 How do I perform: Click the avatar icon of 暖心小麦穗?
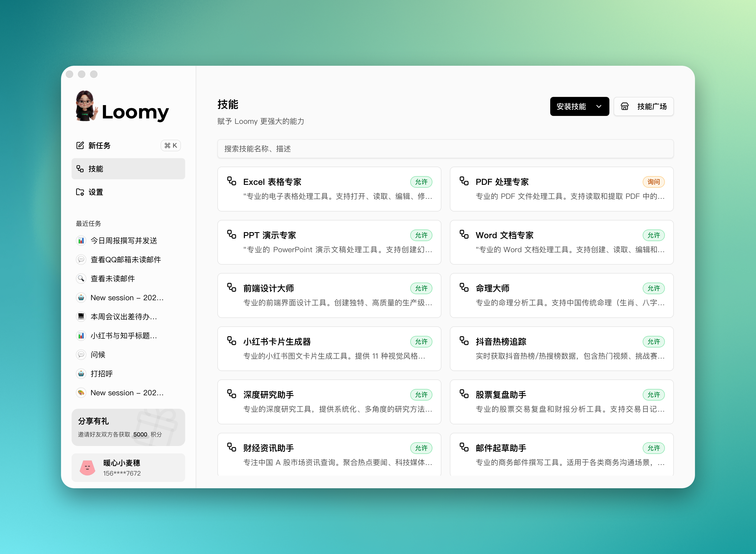click(x=87, y=467)
